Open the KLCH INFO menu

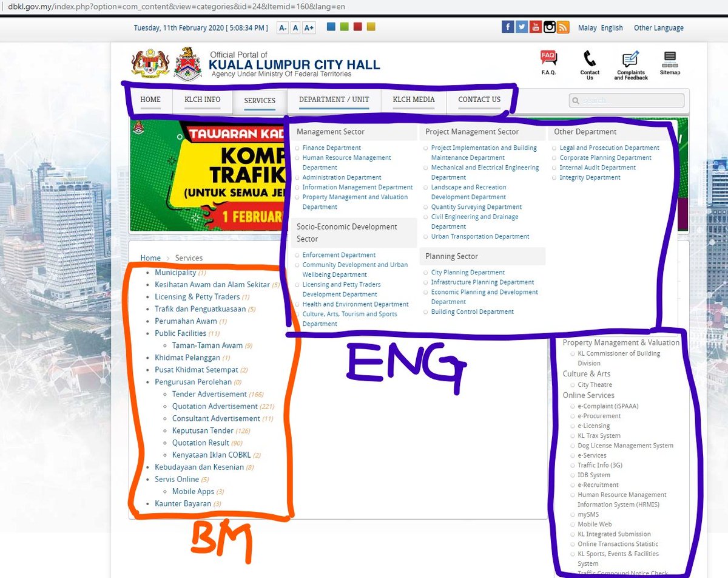pos(203,100)
